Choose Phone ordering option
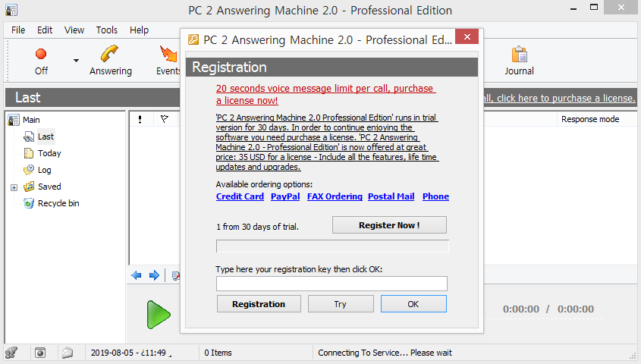Viewport: 641px width, 364px height. (435, 196)
